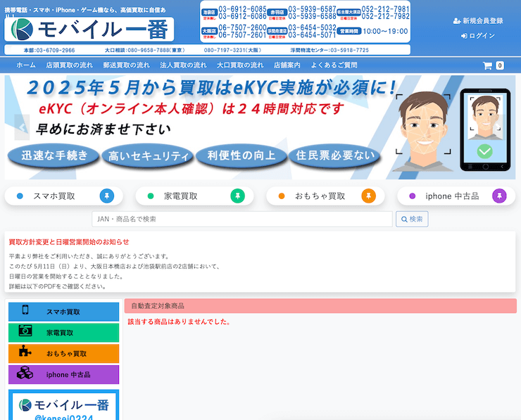Click the 迅速な手続き oval in banner
The height and width of the screenshot is (420, 521).
54,155
